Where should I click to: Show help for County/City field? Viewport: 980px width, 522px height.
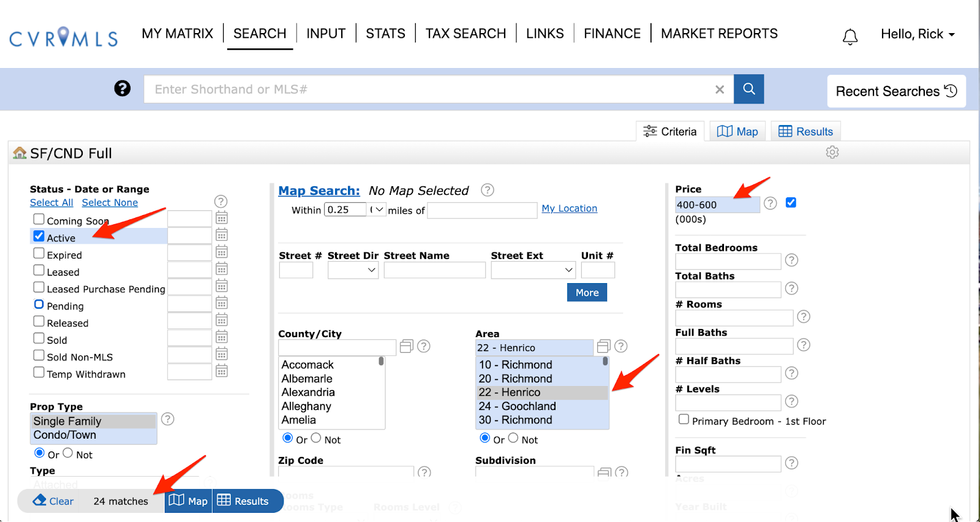[424, 346]
